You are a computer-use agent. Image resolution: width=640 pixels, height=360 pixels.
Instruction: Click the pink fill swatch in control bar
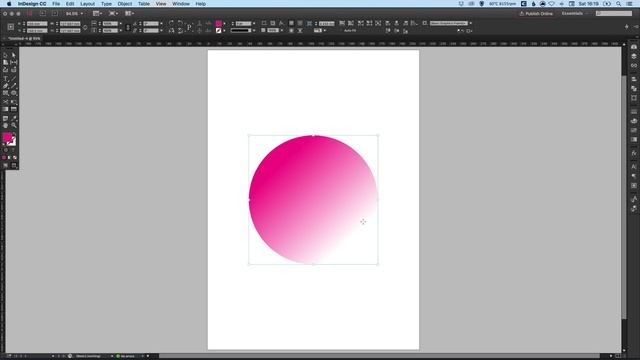click(218, 23)
